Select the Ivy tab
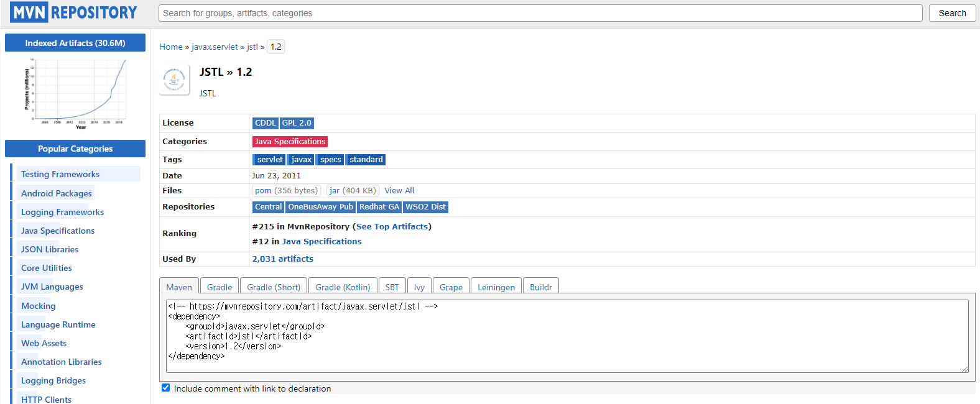This screenshot has height=404, width=980. pyautogui.click(x=419, y=287)
